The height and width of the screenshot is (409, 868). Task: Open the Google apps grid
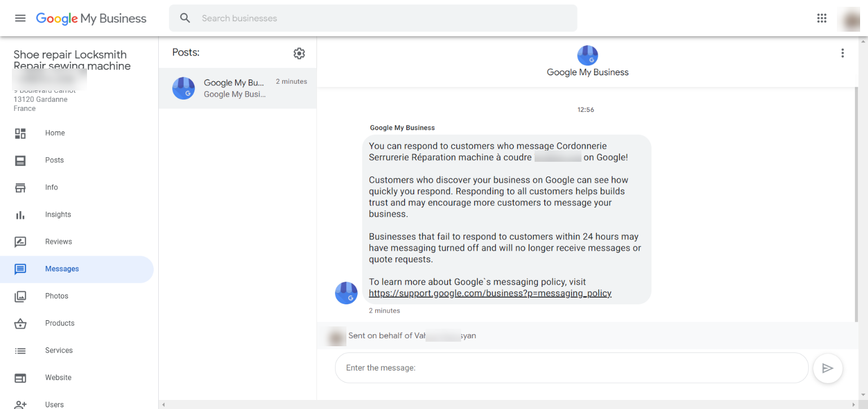tap(822, 18)
